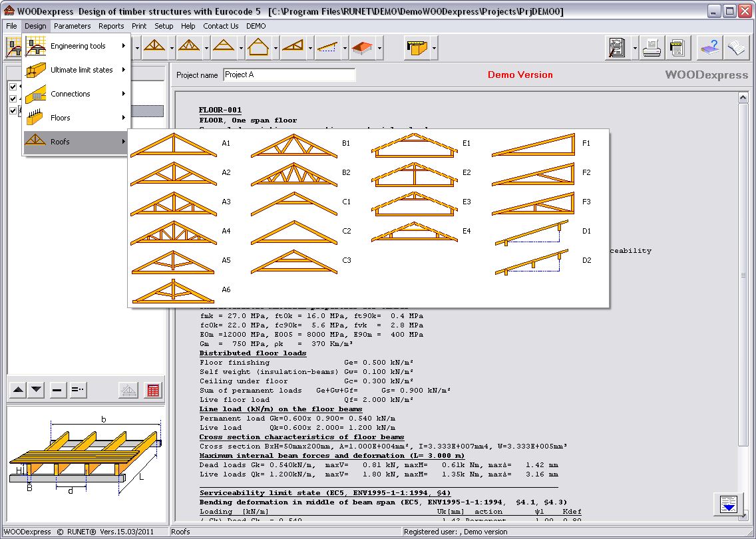Toggle the second checkbox in the object list
Screen dimensions: 756x539
pyautogui.click(x=13, y=99)
